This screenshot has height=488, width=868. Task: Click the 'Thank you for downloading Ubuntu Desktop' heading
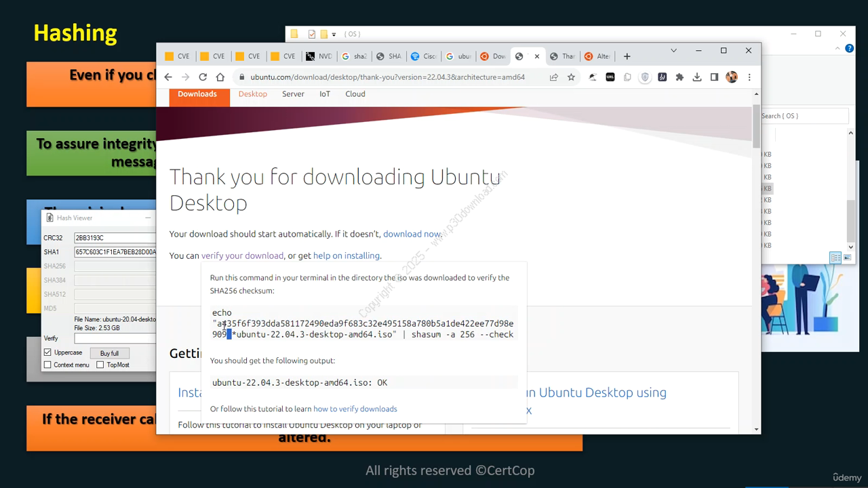click(x=334, y=190)
